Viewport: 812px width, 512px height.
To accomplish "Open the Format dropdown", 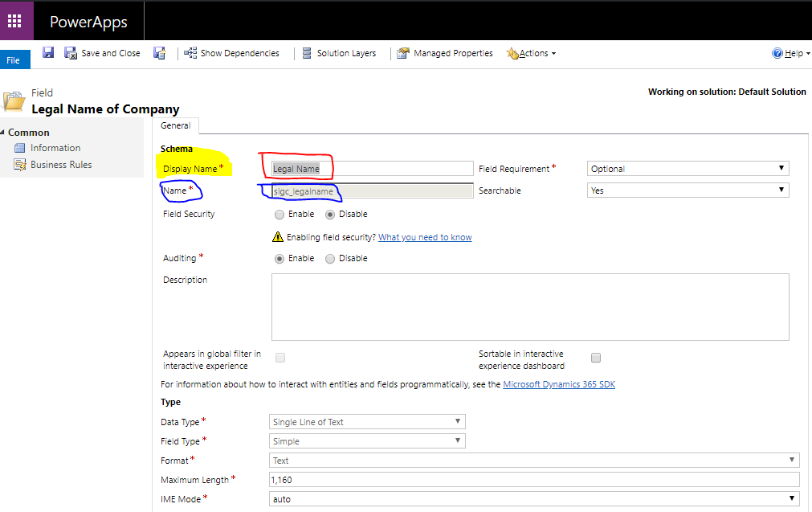I will point(534,461).
